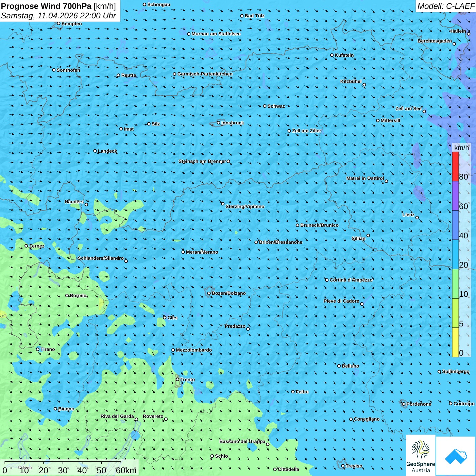This screenshot has height=476, width=476.
Task: Click the blue cloud logo icon
Action: (456, 456)
